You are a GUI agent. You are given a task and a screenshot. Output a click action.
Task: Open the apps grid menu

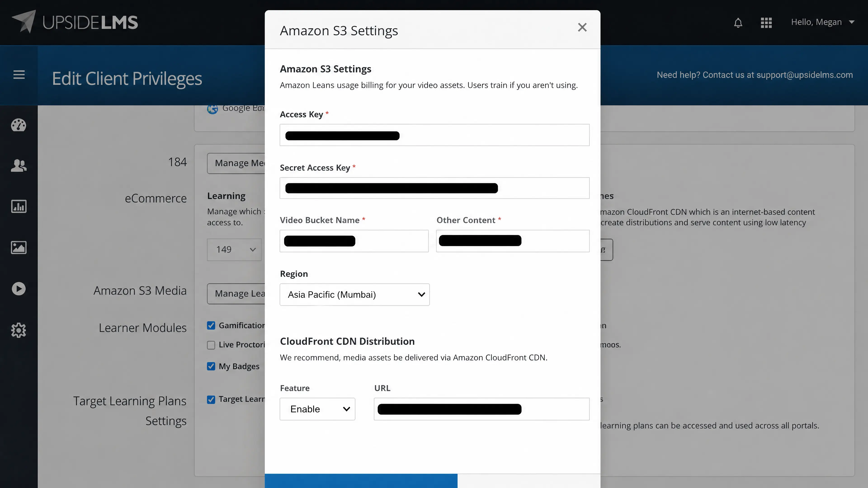tap(766, 23)
